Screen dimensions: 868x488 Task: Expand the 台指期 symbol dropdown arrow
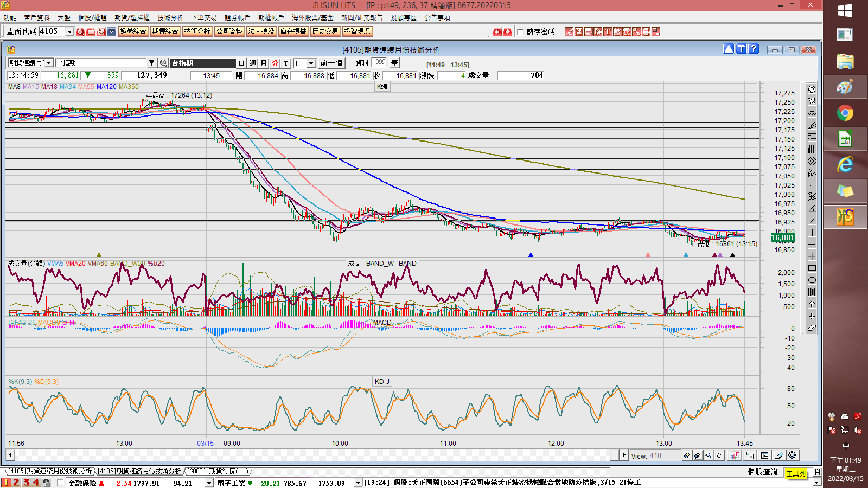pyautogui.click(x=152, y=63)
